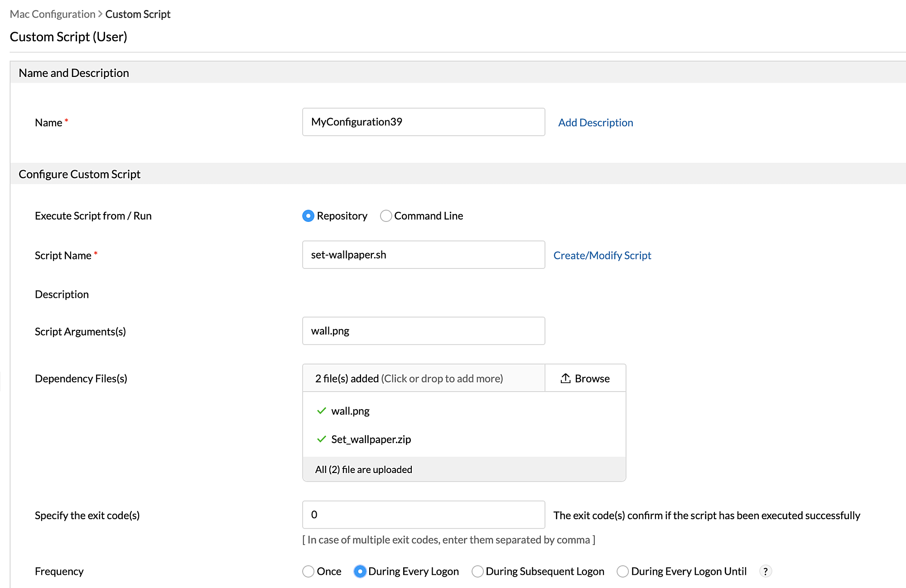Click in the Name field MyConfiguration39
906x588 pixels.
pos(424,122)
